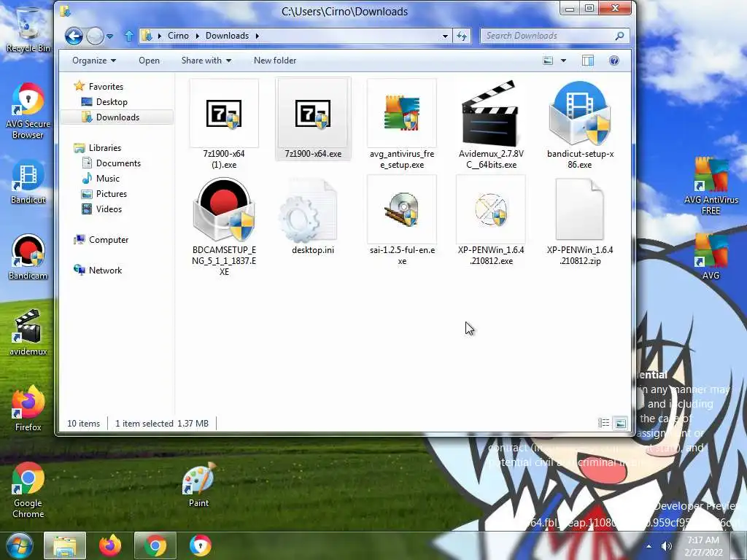
Task: Click File Explorer taskbar button
Action: pos(65,545)
